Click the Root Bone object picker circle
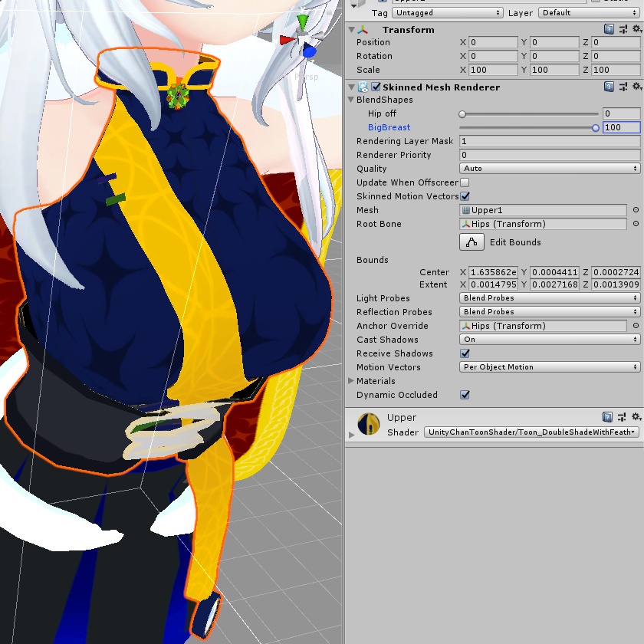Image resolution: width=644 pixels, height=644 pixels. [636, 224]
